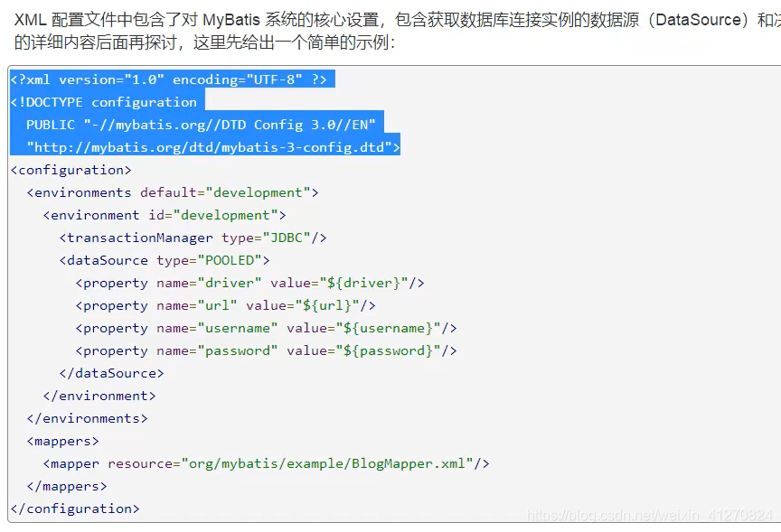Image resolution: width=781 pixels, height=532 pixels.
Task: Click the environments default="development" line
Action: 173,192
